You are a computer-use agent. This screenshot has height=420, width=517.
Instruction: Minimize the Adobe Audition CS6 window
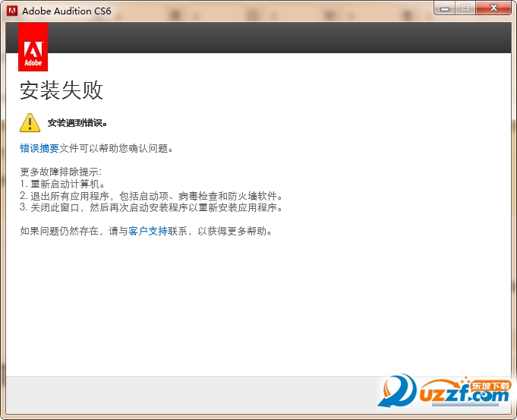tap(445, 8)
